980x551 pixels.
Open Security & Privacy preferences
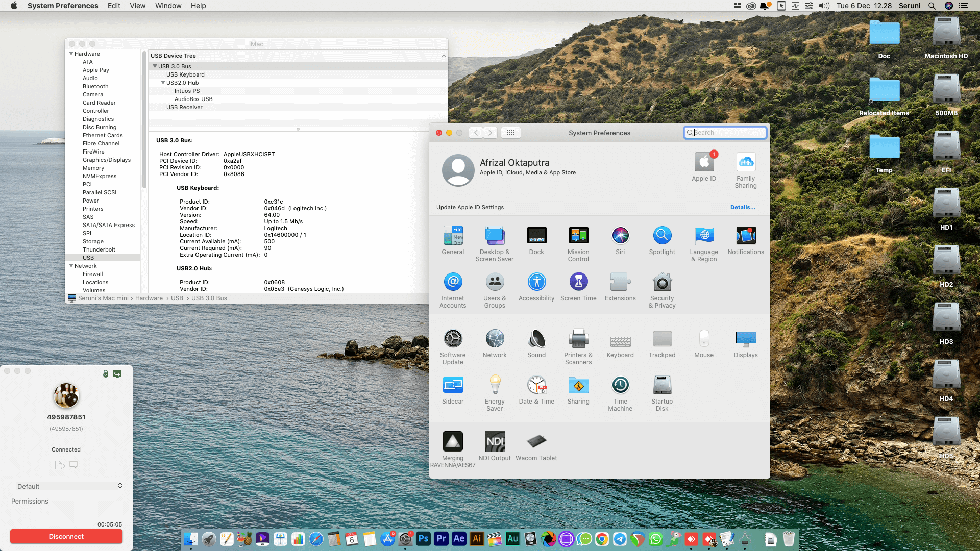661,283
